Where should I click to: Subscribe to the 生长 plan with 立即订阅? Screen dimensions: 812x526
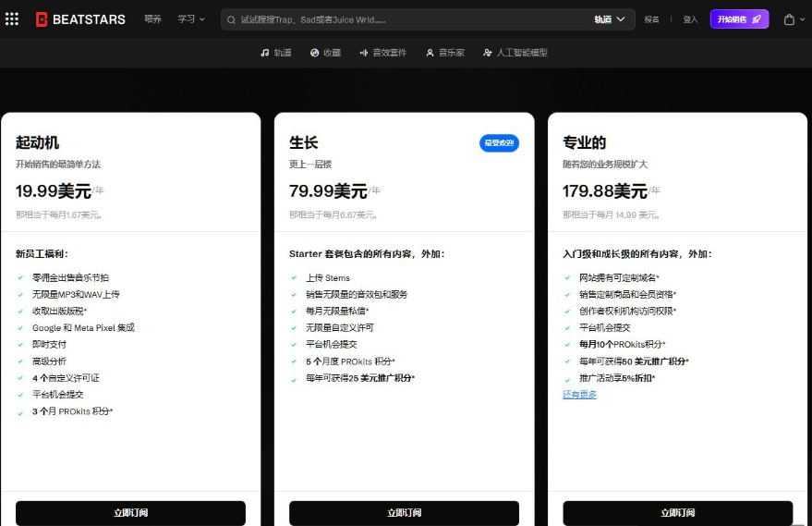404,513
